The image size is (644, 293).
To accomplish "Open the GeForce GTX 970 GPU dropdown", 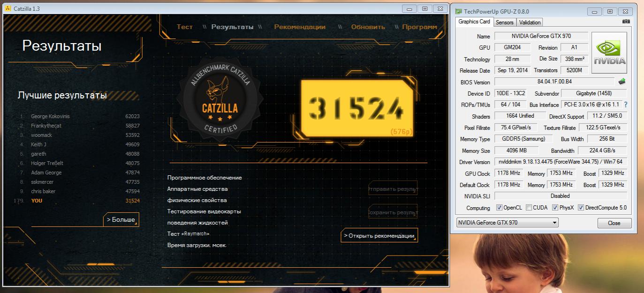I will 508,223.
